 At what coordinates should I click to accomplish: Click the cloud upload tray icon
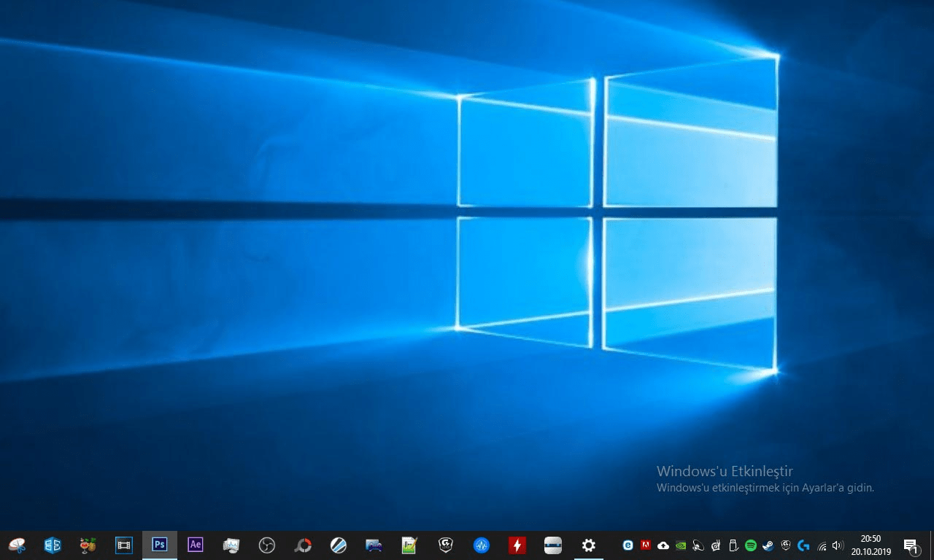coord(663,545)
